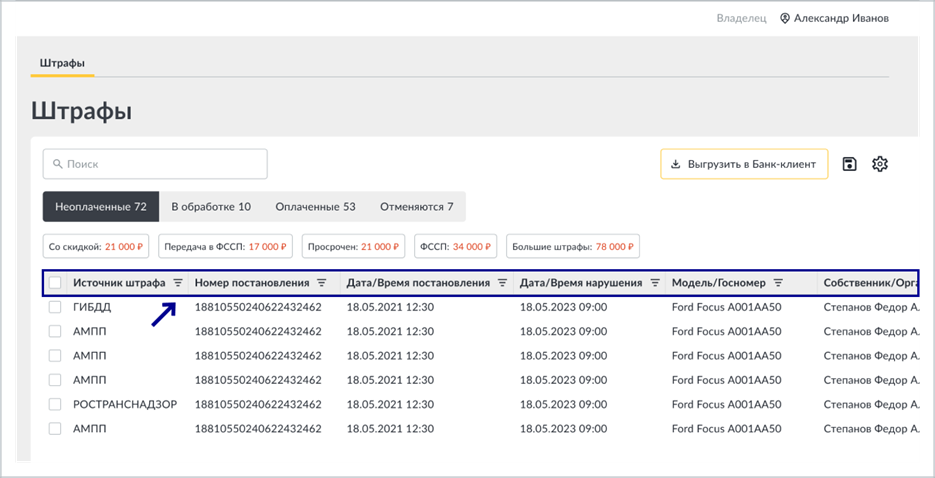The image size is (935, 478).
Task: Apply the ФССП 34 000 ₽ filter chip
Action: tap(456, 246)
